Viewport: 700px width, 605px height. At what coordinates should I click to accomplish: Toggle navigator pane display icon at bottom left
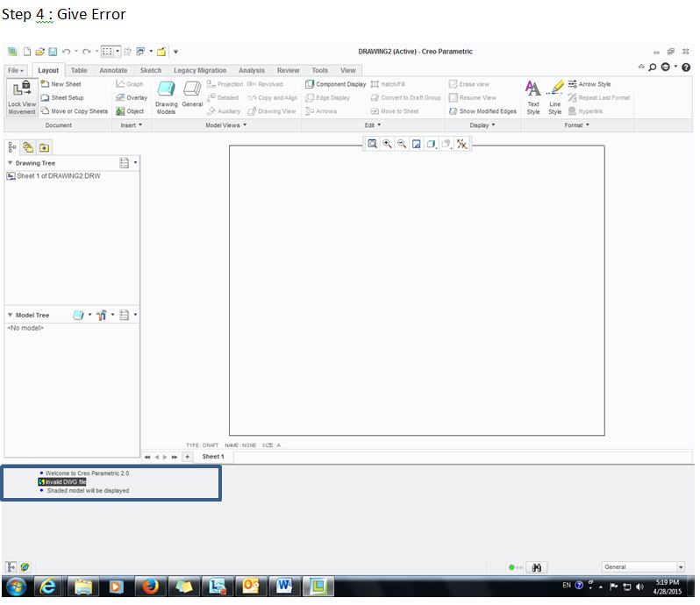11,567
